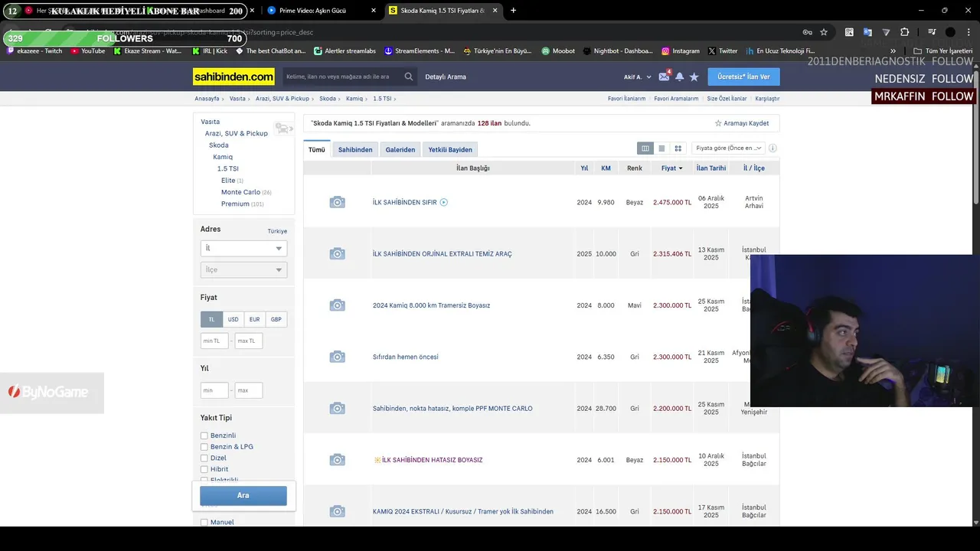Switch to classic table view icon

tap(645, 148)
